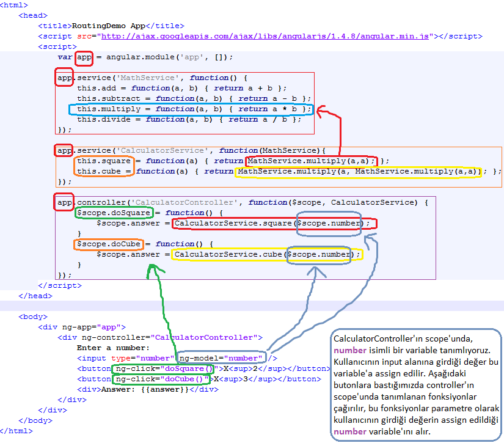
Task: Select '$scope.doCube' function name
Action: click(x=108, y=244)
